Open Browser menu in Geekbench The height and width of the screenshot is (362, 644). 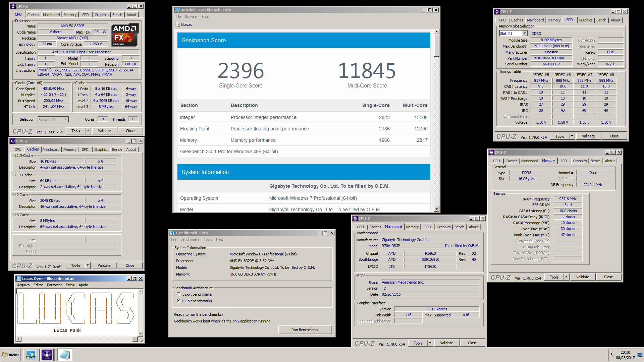pyautogui.click(x=191, y=16)
